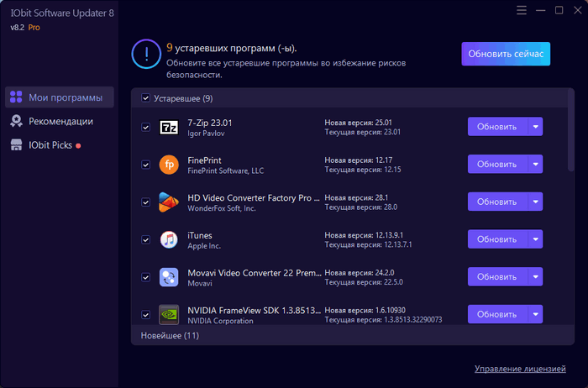Open the update dropdown arrow for 7-Zip
The image size is (588, 388).
tap(536, 127)
